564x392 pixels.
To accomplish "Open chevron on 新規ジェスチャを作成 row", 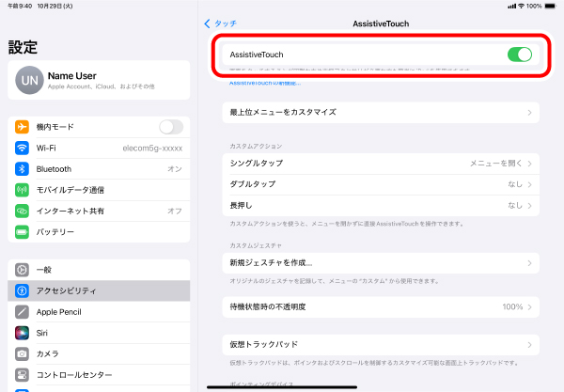I will pos(529,263).
